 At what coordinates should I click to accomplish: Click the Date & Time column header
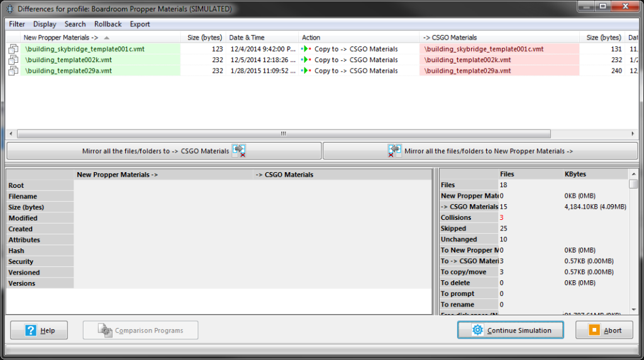point(262,37)
